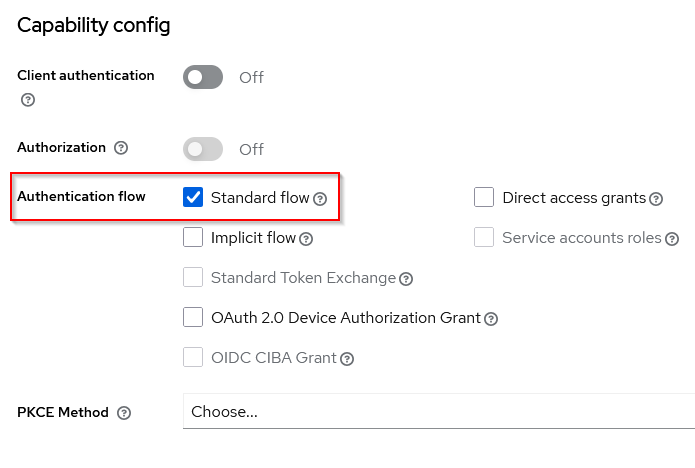Click help icon under Client authentication
Screen dimensions: 695x468
[x=28, y=100]
